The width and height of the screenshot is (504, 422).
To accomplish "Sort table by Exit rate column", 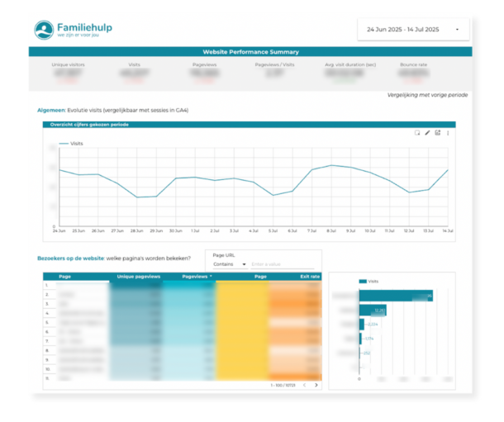I will tap(310, 277).
